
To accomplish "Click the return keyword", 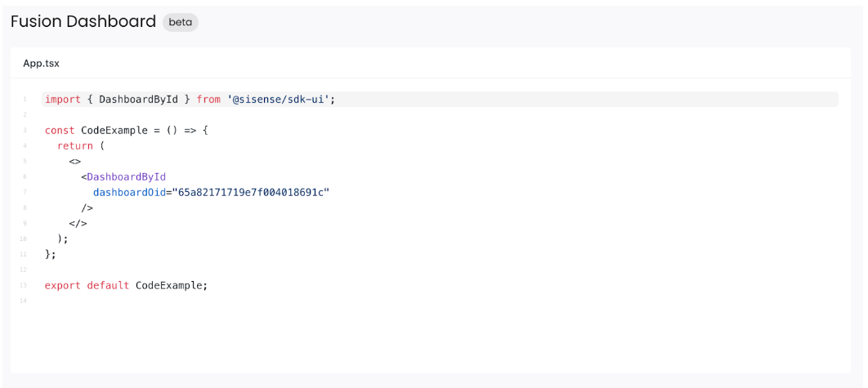I will [75, 146].
